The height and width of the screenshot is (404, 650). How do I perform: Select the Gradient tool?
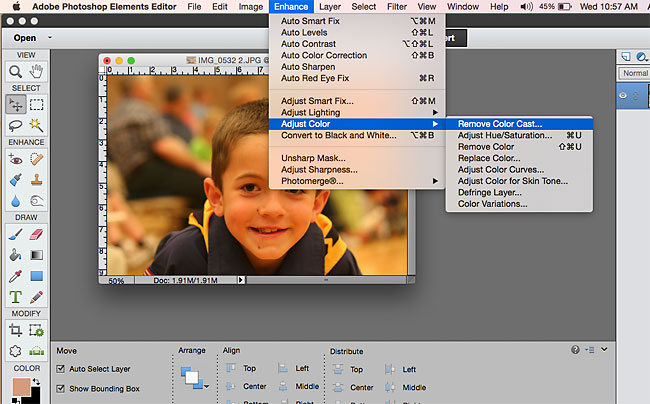point(36,255)
